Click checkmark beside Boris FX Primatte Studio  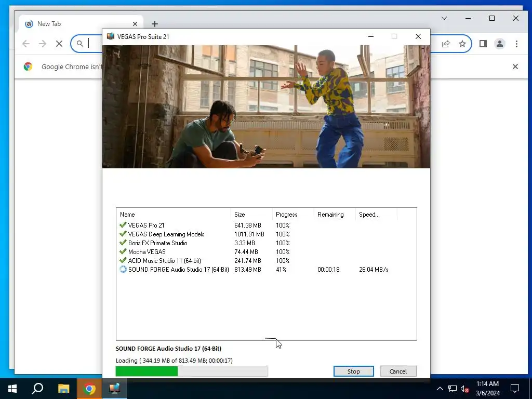tap(123, 243)
